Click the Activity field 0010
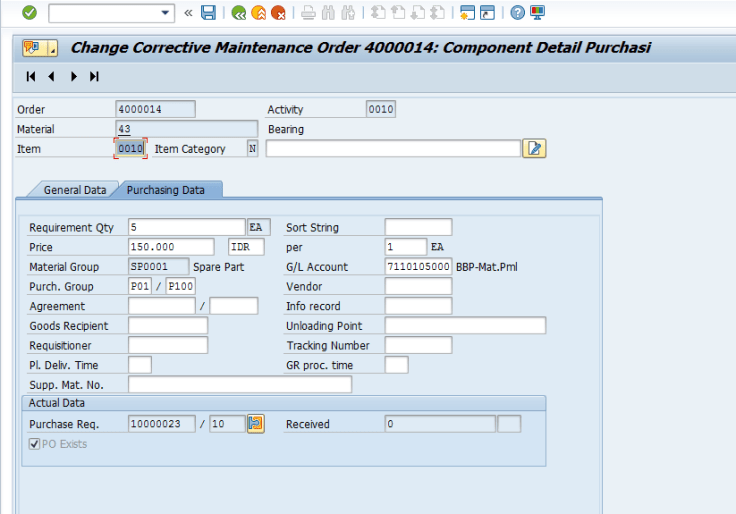Viewport: 736px width, 514px height. [x=381, y=109]
